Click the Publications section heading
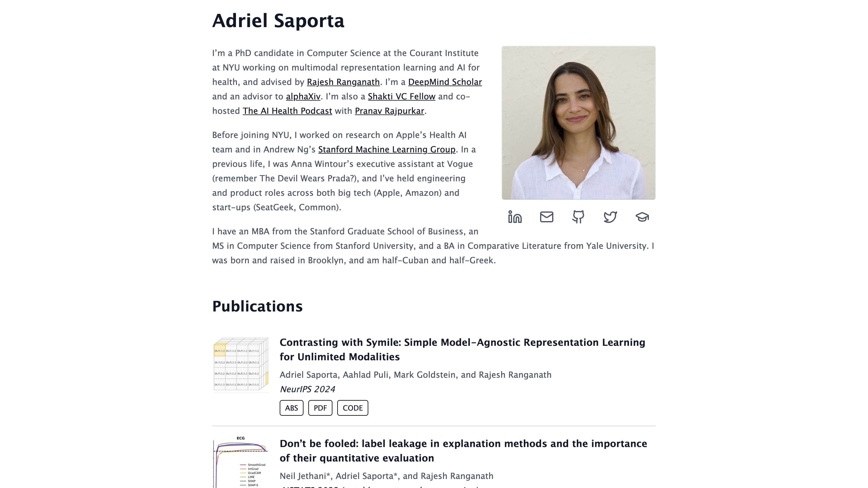 (258, 306)
